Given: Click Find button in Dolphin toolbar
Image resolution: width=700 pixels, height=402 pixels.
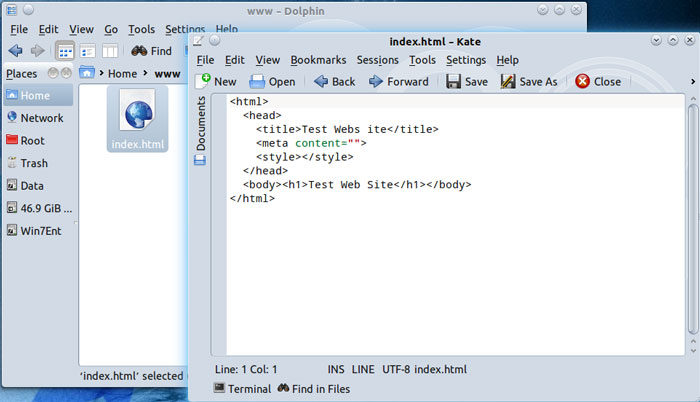Looking at the screenshot, I should click(152, 51).
